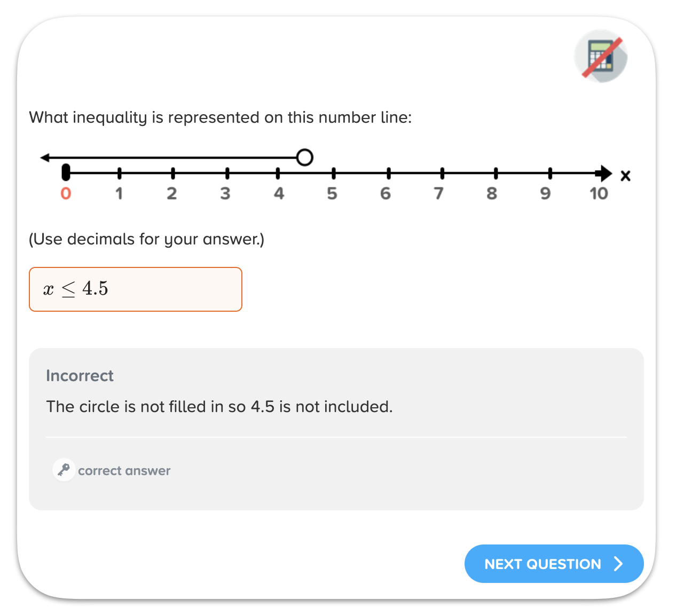Click the number 10 on the number line
This screenshot has width=676, height=616.
(599, 193)
